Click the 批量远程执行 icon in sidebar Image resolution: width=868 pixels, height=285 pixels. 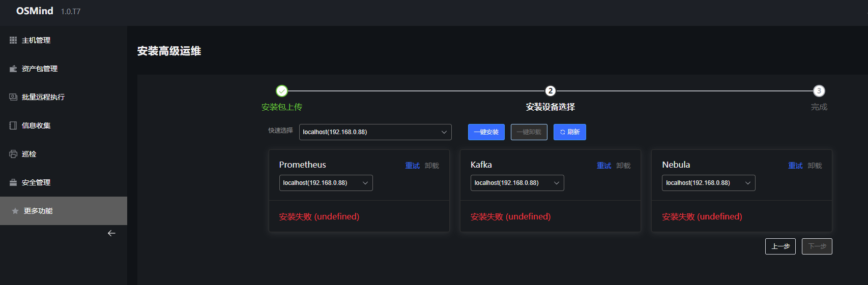click(13, 97)
